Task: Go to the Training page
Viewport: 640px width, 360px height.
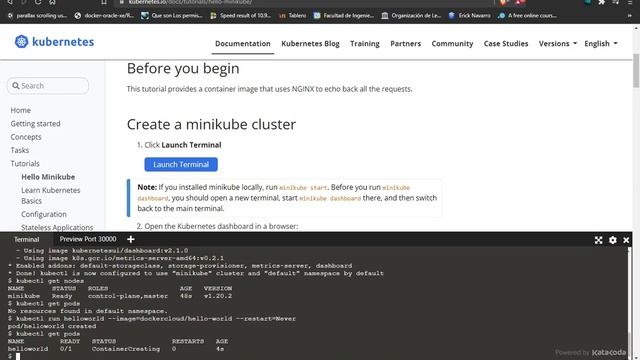Action: pyautogui.click(x=364, y=44)
